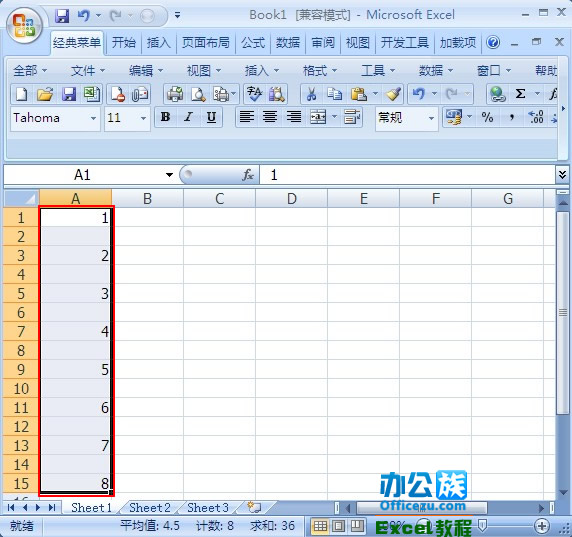Screen dimensions: 572x537
Task: Click the Cut scissors icon
Action: click(311, 94)
